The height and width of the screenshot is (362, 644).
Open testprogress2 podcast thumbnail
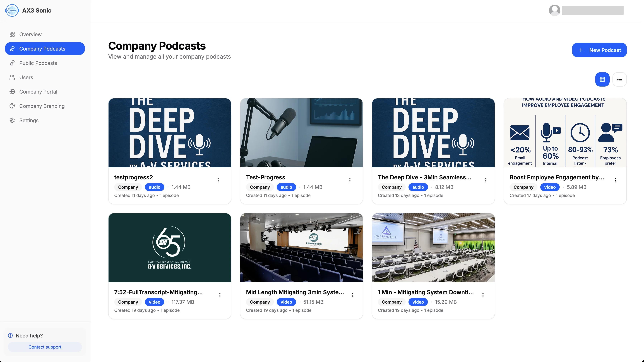point(169,133)
